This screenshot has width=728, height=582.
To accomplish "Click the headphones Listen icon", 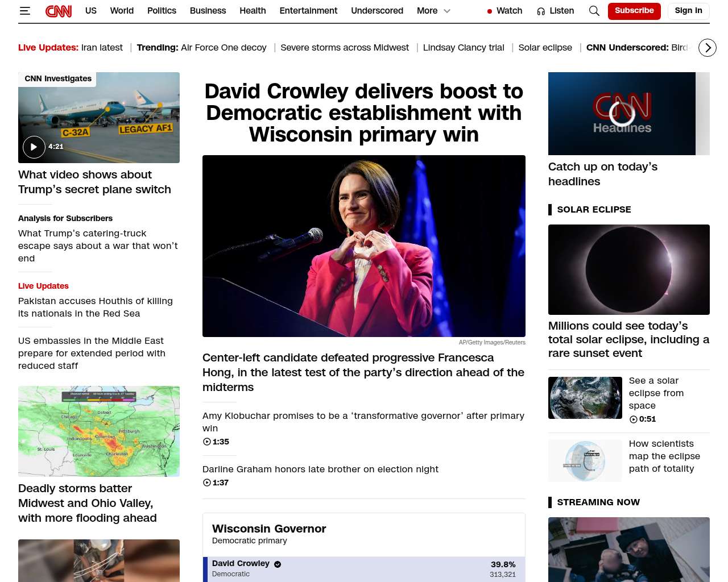I will (x=541, y=11).
